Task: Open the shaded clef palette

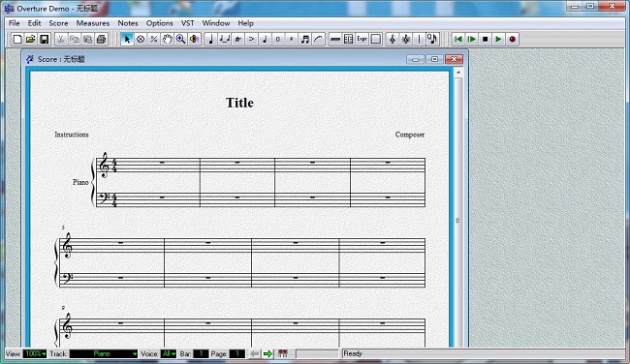Action: click(406, 40)
